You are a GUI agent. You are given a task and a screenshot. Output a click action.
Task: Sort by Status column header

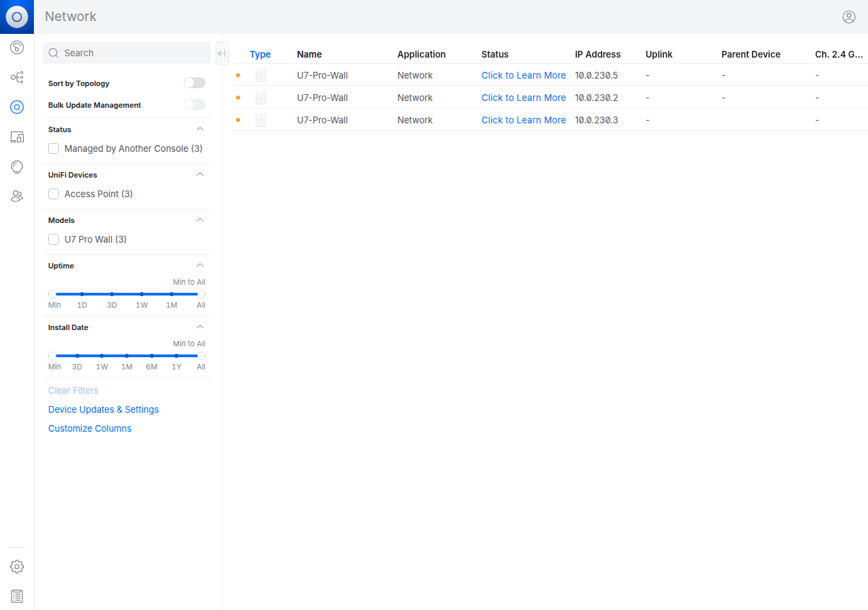(x=495, y=54)
